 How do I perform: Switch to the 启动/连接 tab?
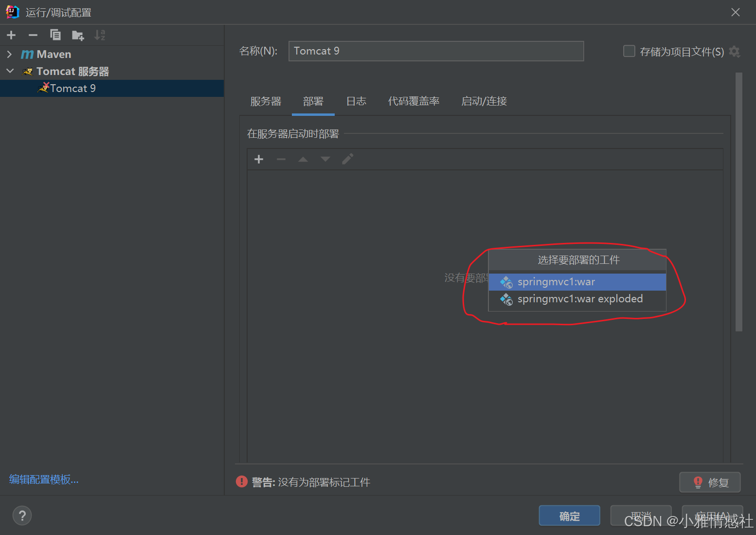[484, 101]
